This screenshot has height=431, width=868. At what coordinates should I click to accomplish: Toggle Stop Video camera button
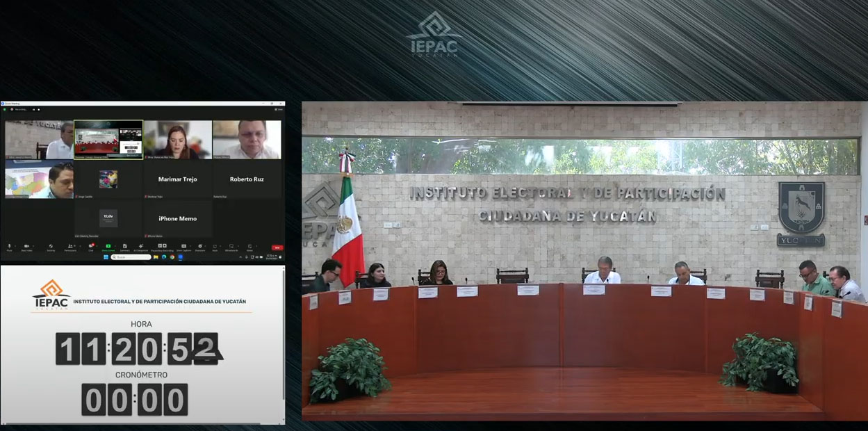(26, 246)
